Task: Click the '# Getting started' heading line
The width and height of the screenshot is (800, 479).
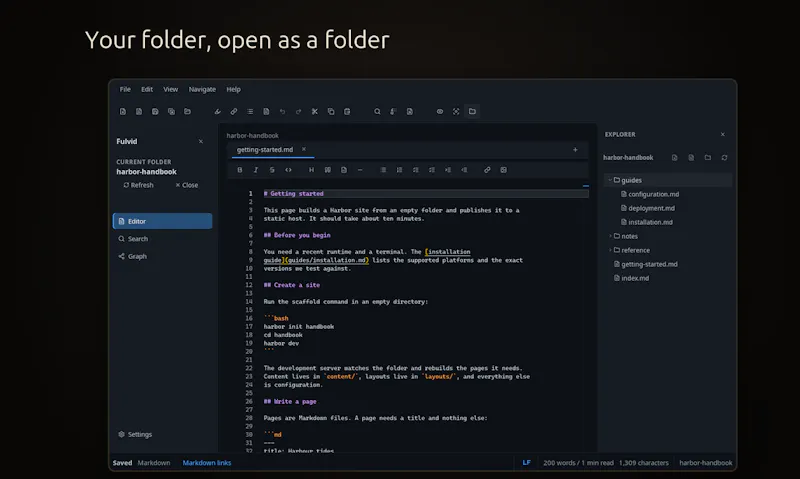Action: [293, 194]
